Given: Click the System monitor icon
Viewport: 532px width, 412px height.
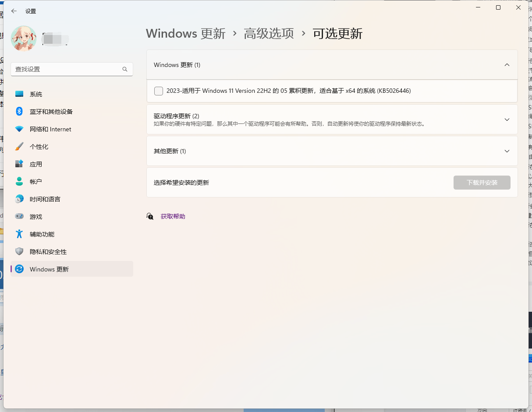Looking at the screenshot, I should 19,94.
